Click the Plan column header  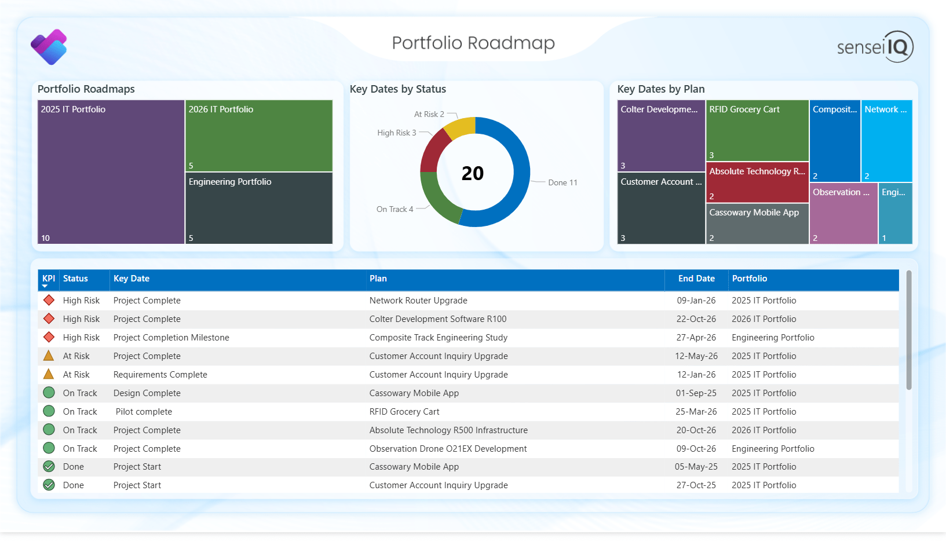pyautogui.click(x=378, y=279)
